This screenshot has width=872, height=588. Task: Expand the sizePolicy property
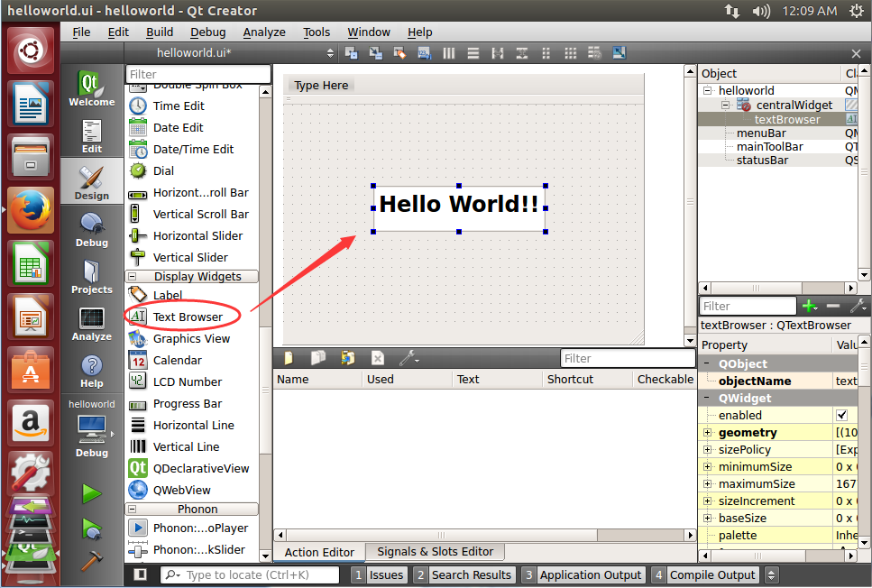click(x=707, y=449)
